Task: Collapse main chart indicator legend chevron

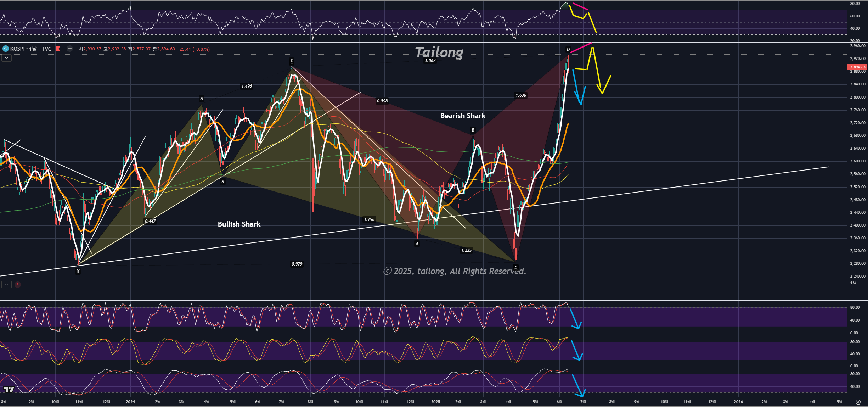Action: tap(7, 58)
